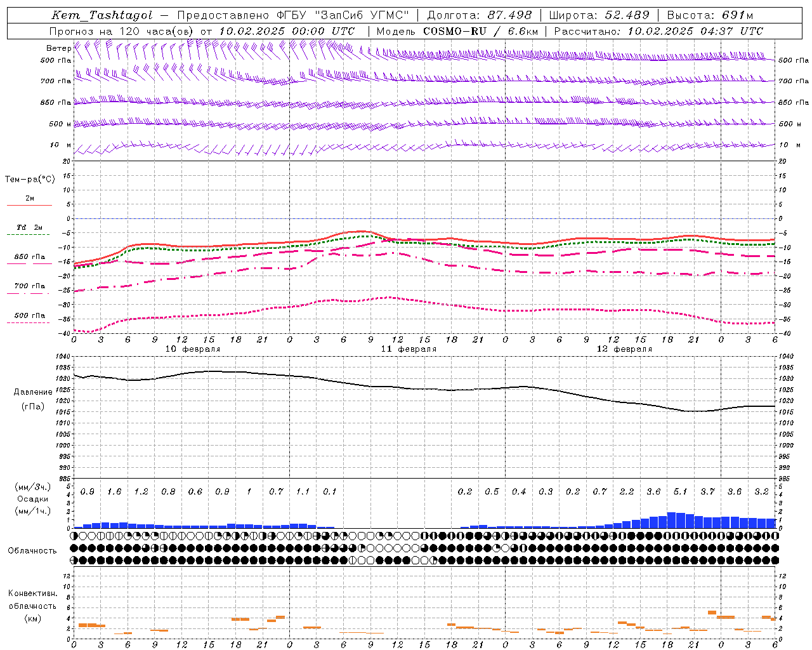Image resolution: width=812 pixels, height=650 pixels.
Task: Click the 2.2 precipitation value
Action: click(626, 492)
